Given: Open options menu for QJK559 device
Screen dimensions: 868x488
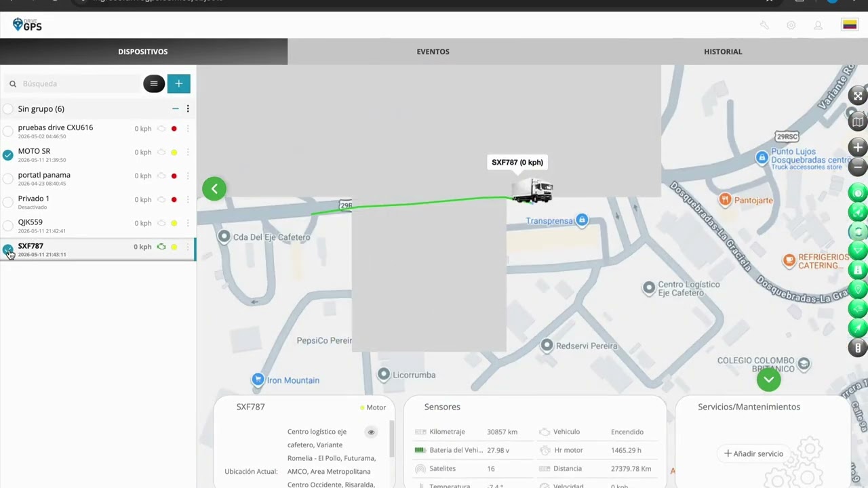Looking at the screenshot, I should pyautogui.click(x=188, y=223).
